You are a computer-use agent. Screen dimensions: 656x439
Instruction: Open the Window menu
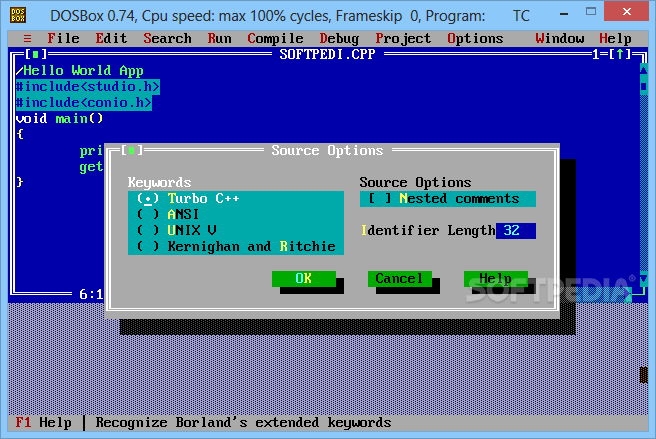point(559,39)
